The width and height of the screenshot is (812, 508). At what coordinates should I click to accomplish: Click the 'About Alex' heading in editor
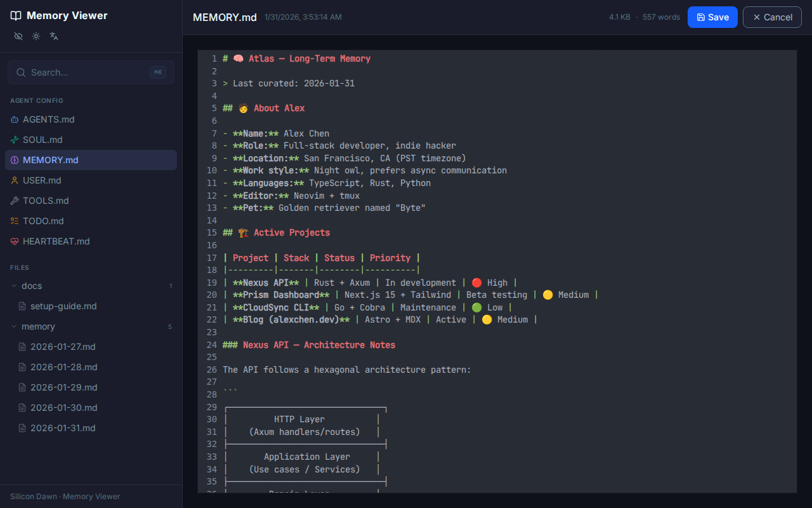[x=279, y=108]
